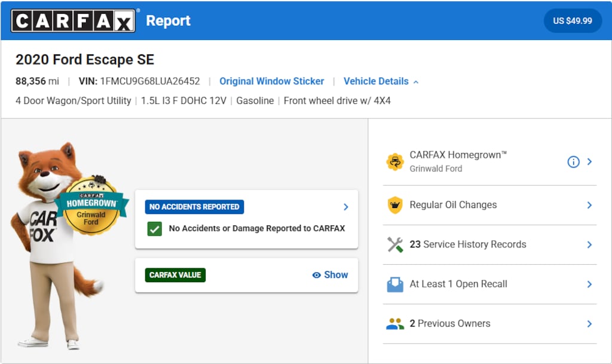Click the CARFAX Homegrown flower badge icon
The image size is (612, 364).
coord(395,161)
